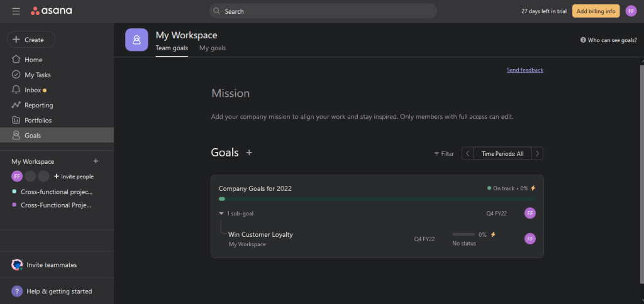Click the On track status indicator

pyautogui.click(x=501, y=188)
